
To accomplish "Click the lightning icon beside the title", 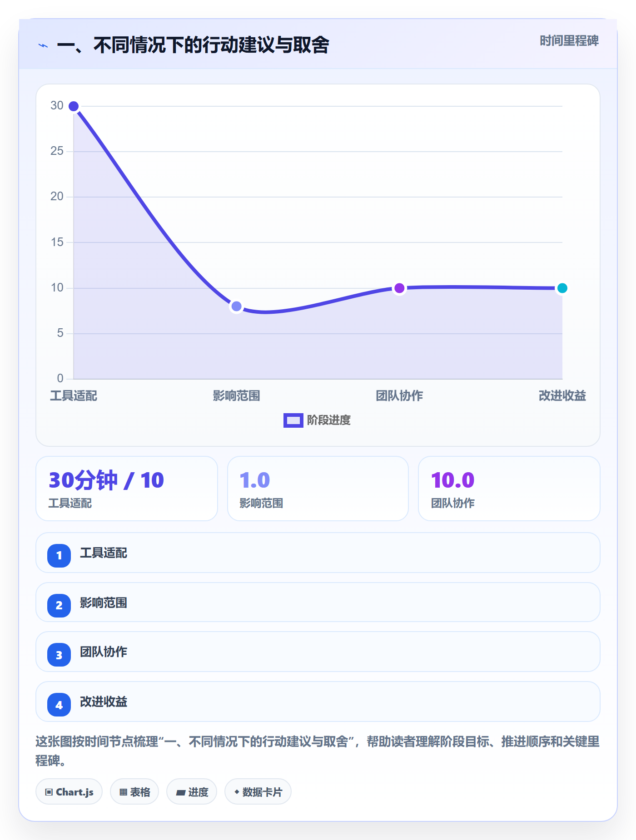I will tap(43, 45).
